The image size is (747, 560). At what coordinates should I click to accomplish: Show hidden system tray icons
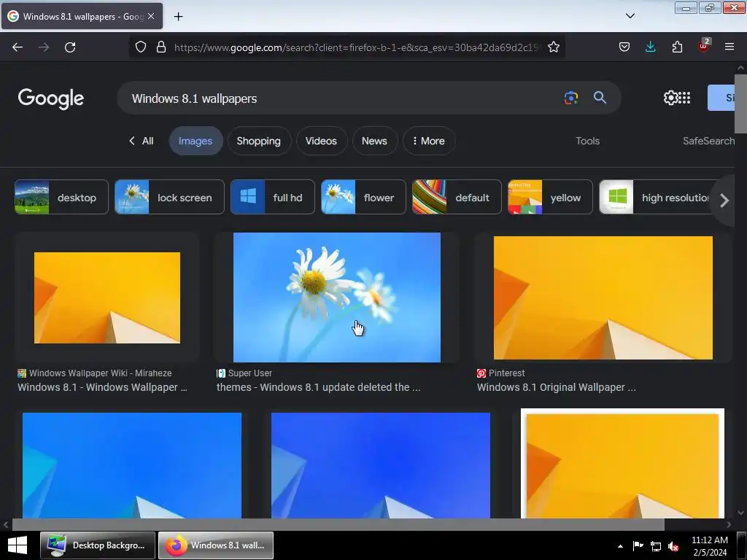[x=620, y=546]
